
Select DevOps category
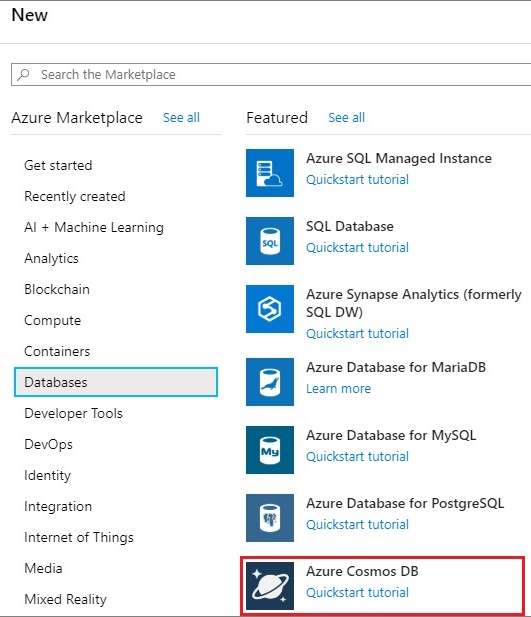[48, 444]
